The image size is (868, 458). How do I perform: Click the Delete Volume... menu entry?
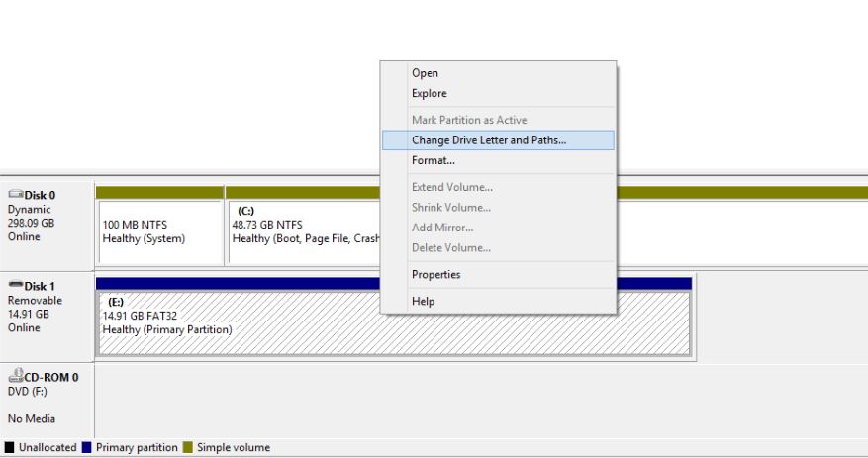450,248
